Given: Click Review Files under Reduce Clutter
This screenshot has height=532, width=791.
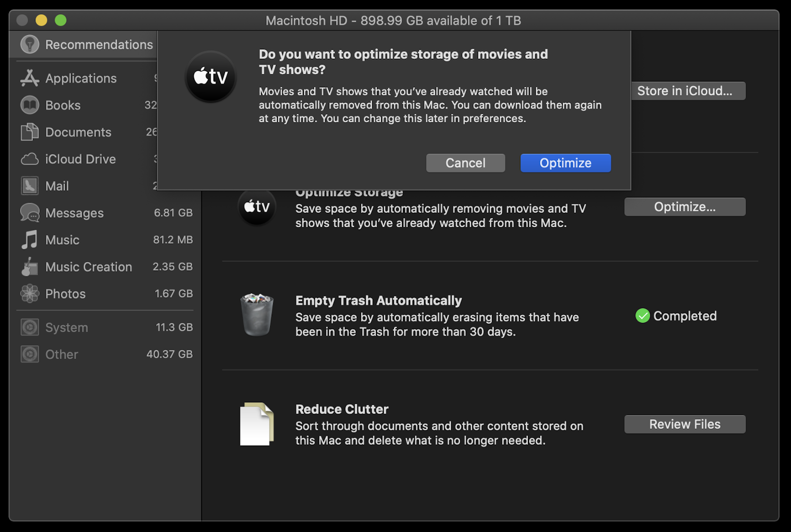Looking at the screenshot, I should [x=685, y=424].
